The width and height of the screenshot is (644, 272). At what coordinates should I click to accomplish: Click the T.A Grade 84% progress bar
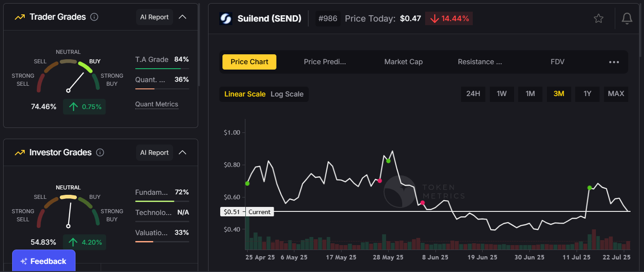[162, 69]
